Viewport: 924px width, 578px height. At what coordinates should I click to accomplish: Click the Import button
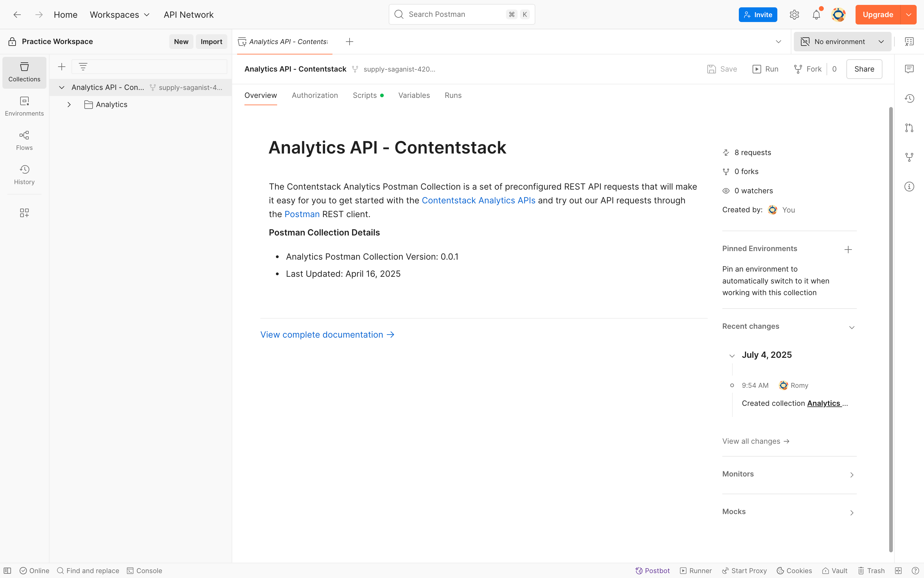(x=211, y=42)
